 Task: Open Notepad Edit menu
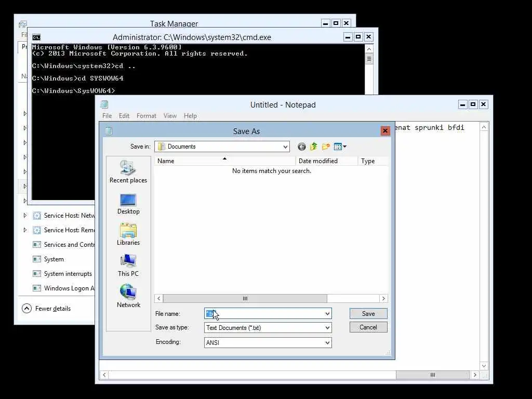(x=124, y=116)
